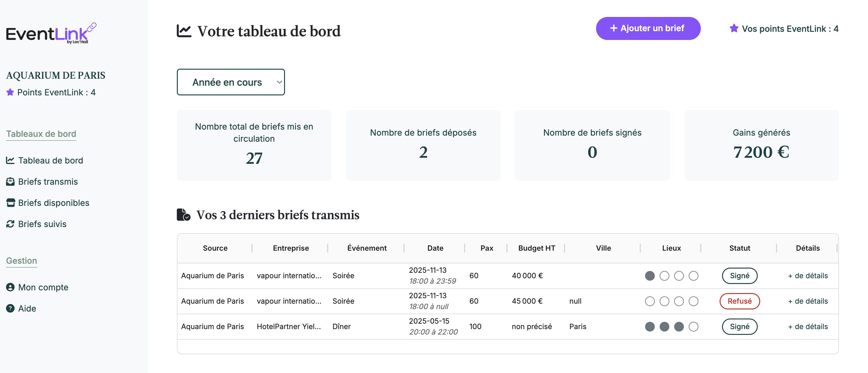The height and width of the screenshot is (373, 868).
Task: Click the Briefs suivis refresh icon
Action: (x=10, y=224)
